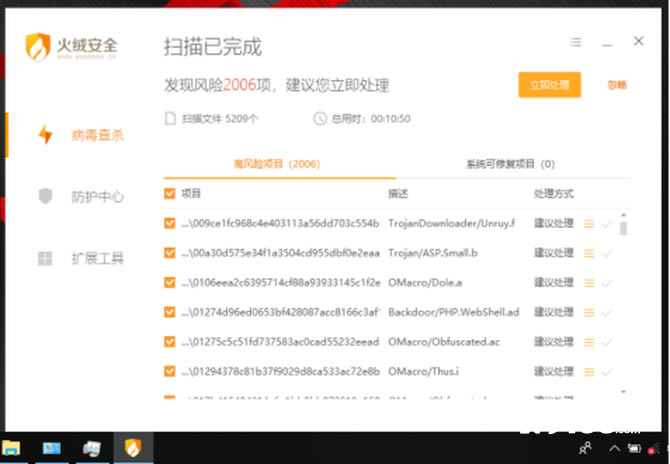Switch to 高风险项目 (2006) tab
The height and width of the screenshot is (464, 670).
point(277,164)
